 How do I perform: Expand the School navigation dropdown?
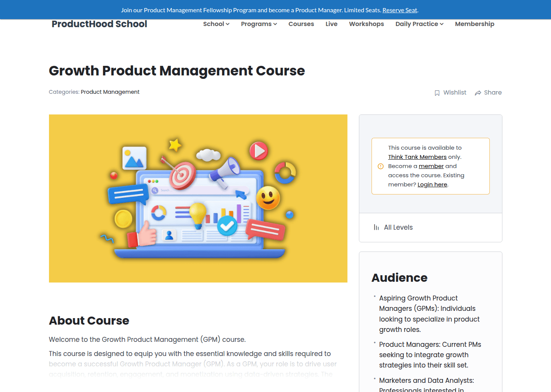216,24
